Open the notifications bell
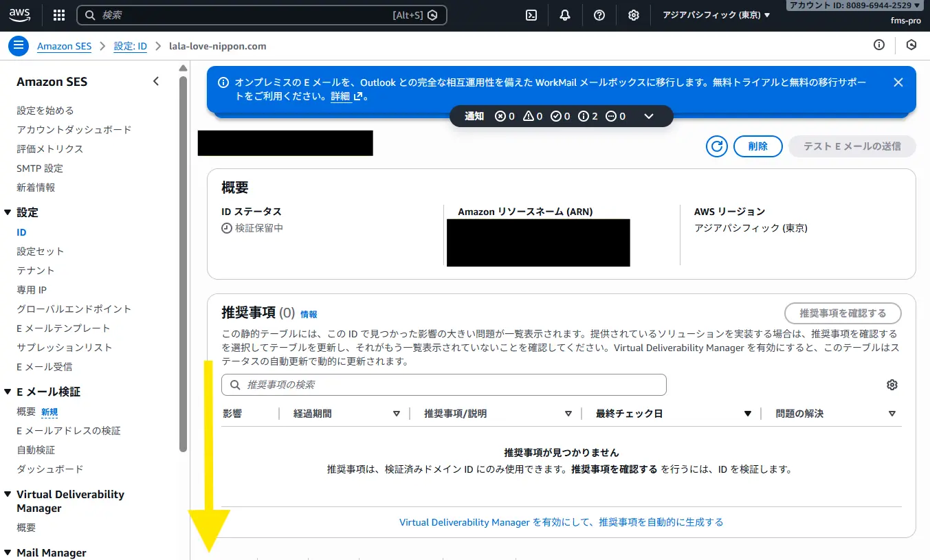Viewport: 930px width, 560px height. click(565, 15)
